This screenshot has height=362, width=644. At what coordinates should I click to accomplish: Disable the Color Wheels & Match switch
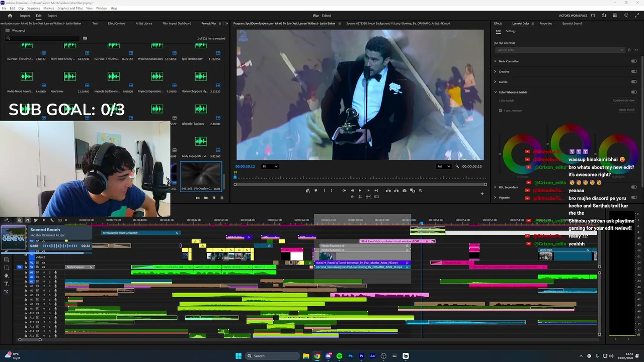click(x=634, y=92)
